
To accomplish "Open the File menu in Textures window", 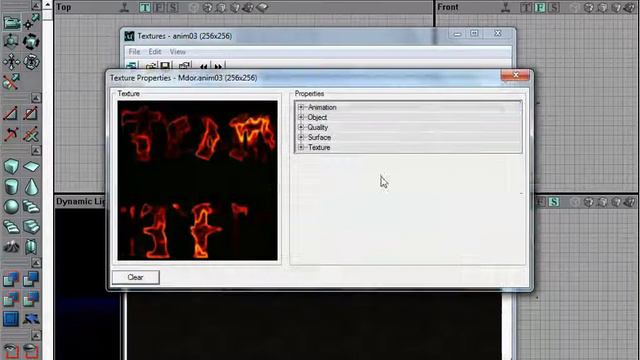I will click(134, 52).
